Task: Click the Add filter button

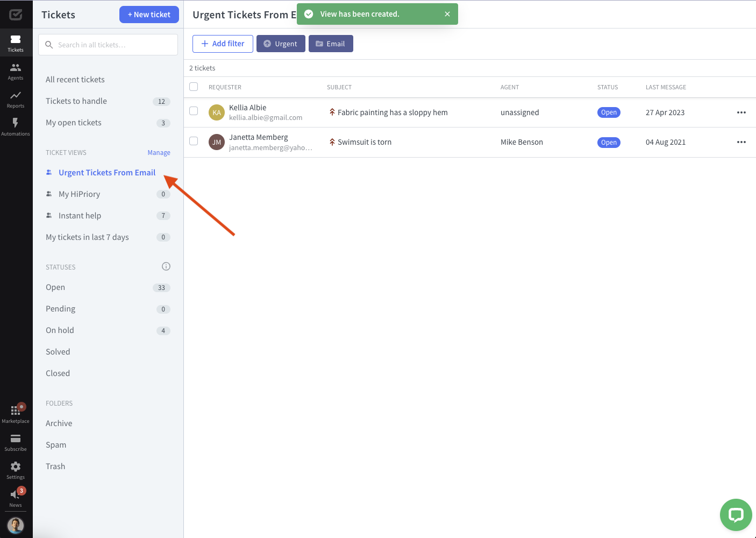Action: pyautogui.click(x=223, y=44)
